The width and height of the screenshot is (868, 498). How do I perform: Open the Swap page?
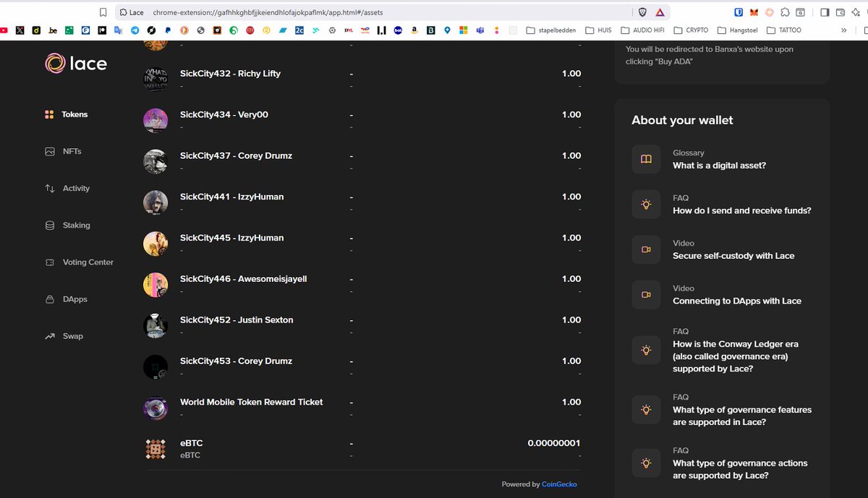[64, 336]
